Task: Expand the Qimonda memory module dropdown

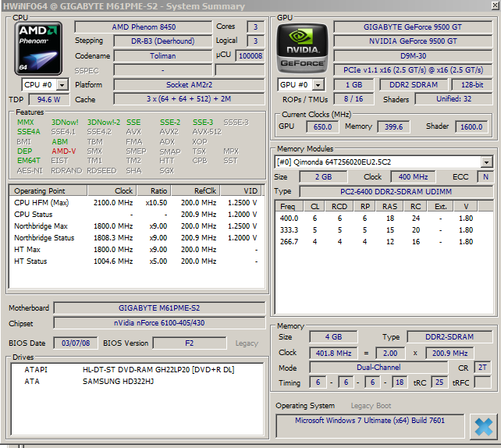Action: [x=486, y=162]
